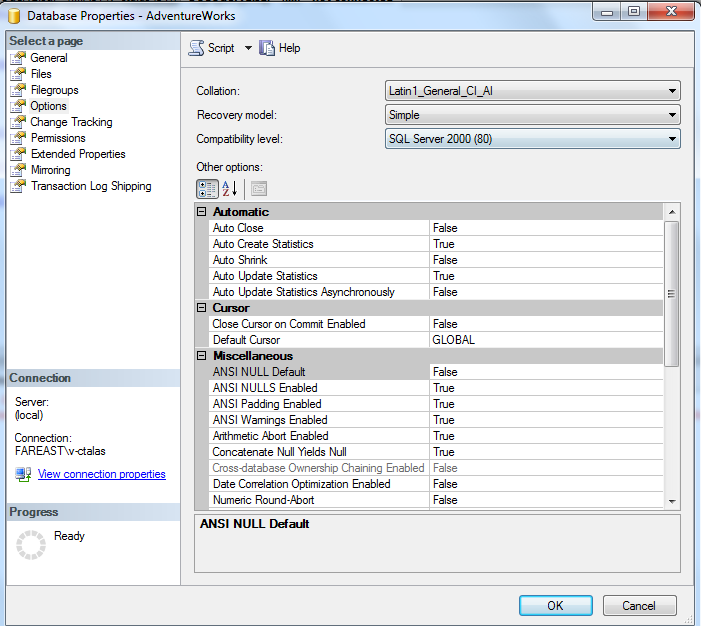Click the Property Pages icon
The image size is (701, 626).
coord(258,188)
